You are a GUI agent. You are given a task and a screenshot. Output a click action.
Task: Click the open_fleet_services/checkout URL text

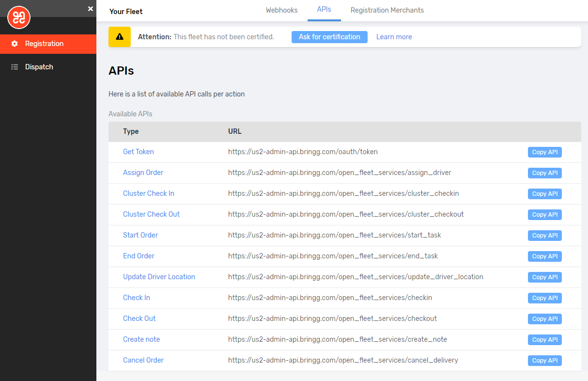(x=332, y=318)
